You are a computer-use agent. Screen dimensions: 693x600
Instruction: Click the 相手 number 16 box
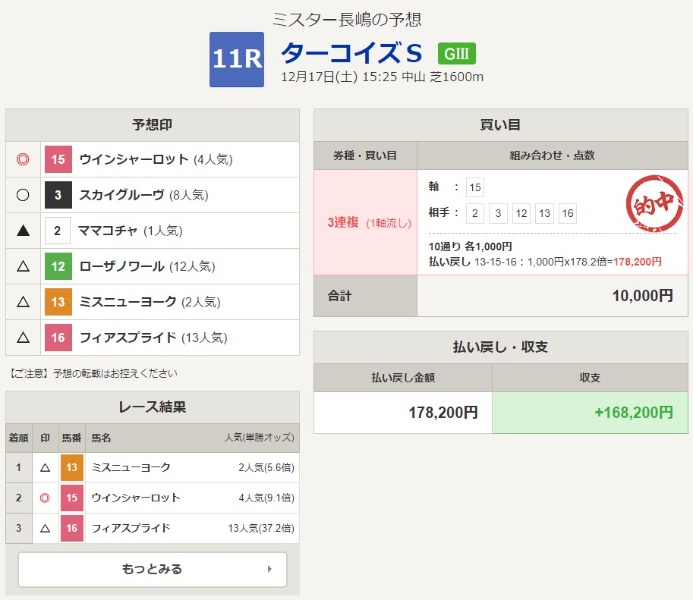[568, 213]
